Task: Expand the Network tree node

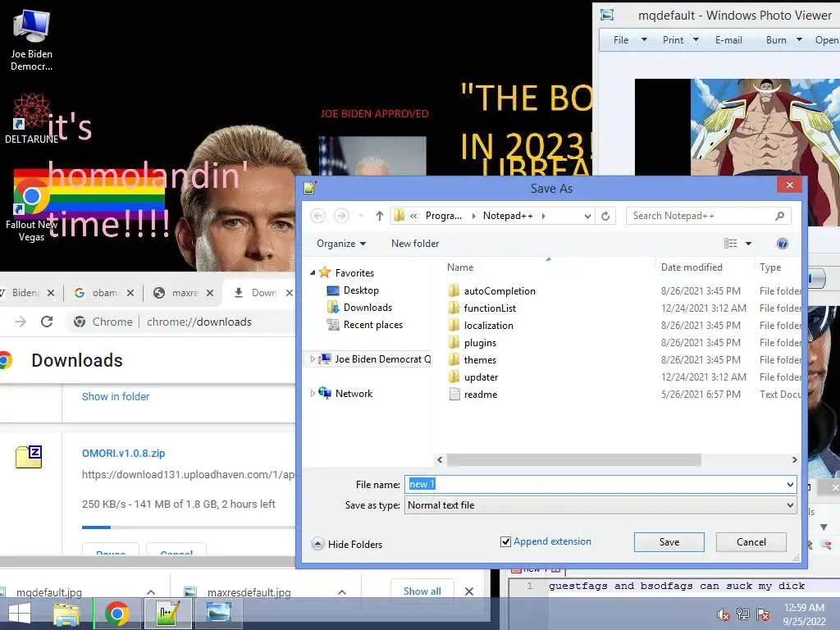Action: tap(313, 393)
